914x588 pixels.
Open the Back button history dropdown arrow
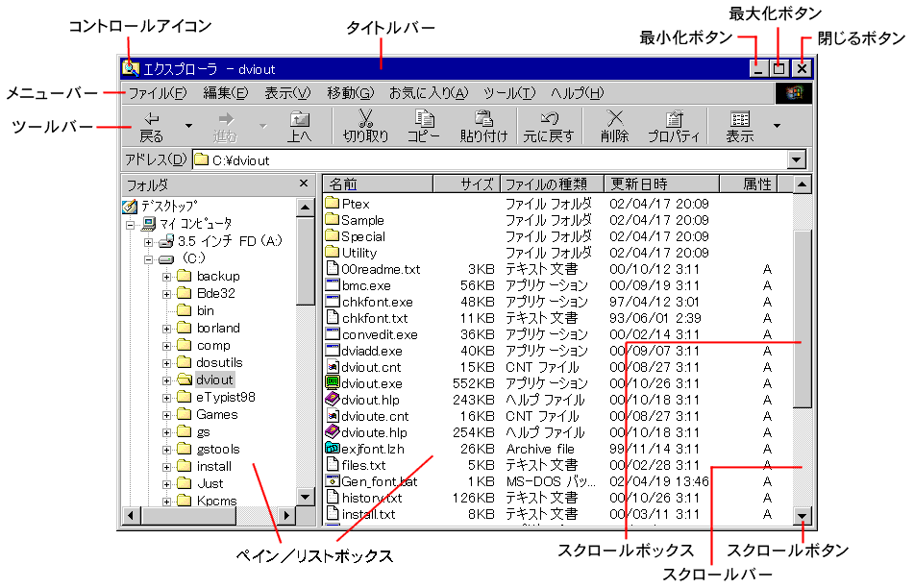[188, 126]
